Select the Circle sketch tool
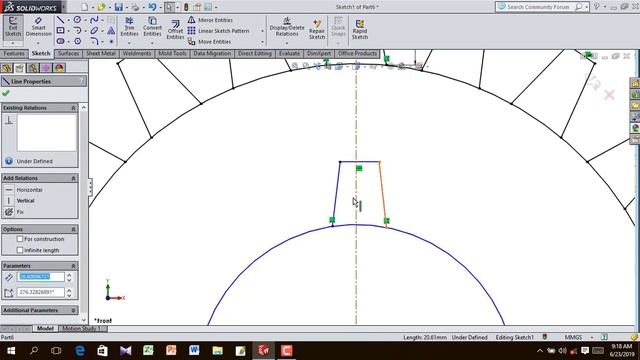The height and width of the screenshot is (360, 640). [x=77, y=20]
